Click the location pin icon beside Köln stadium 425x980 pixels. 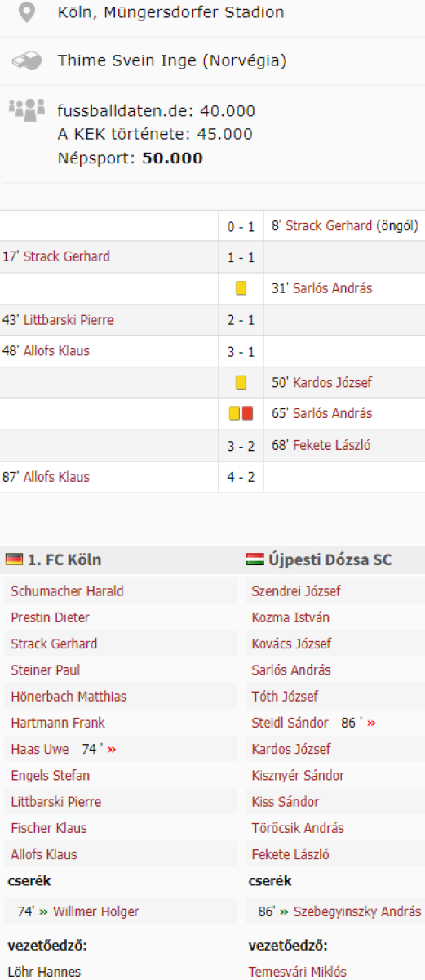click(28, 12)
